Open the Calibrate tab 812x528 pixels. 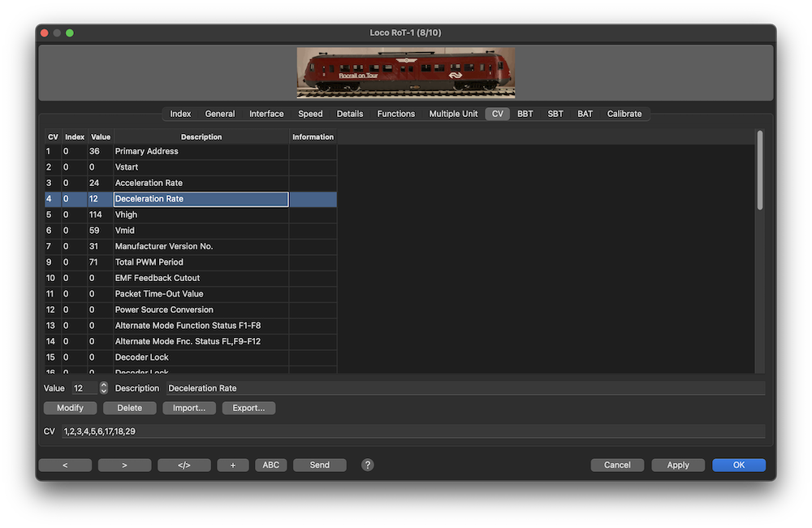624,114
